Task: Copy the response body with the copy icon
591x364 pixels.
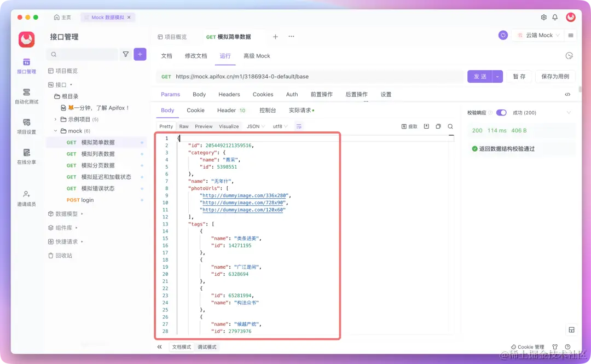Action: 438,126
